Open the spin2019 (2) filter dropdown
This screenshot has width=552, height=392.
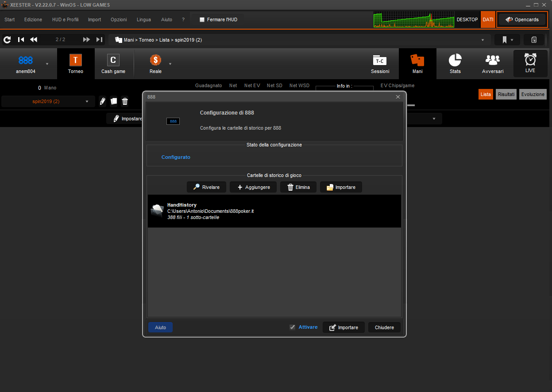[x=48, y=101]
